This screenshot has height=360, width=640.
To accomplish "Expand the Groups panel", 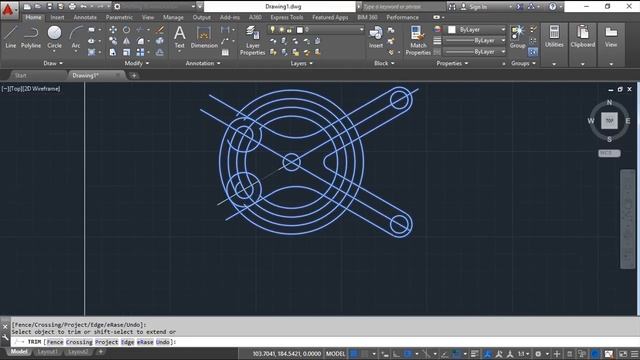I will pyautogui.click(x=523, y=63).
